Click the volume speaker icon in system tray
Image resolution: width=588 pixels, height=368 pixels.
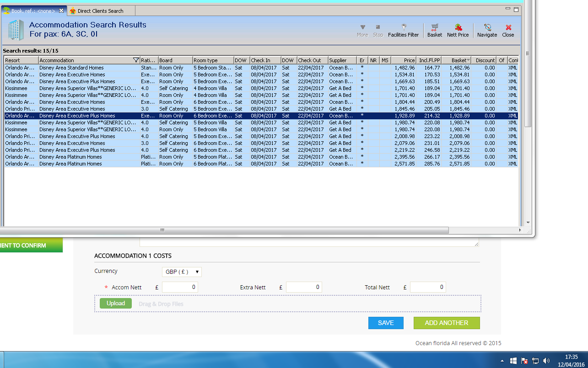[546, 361]
